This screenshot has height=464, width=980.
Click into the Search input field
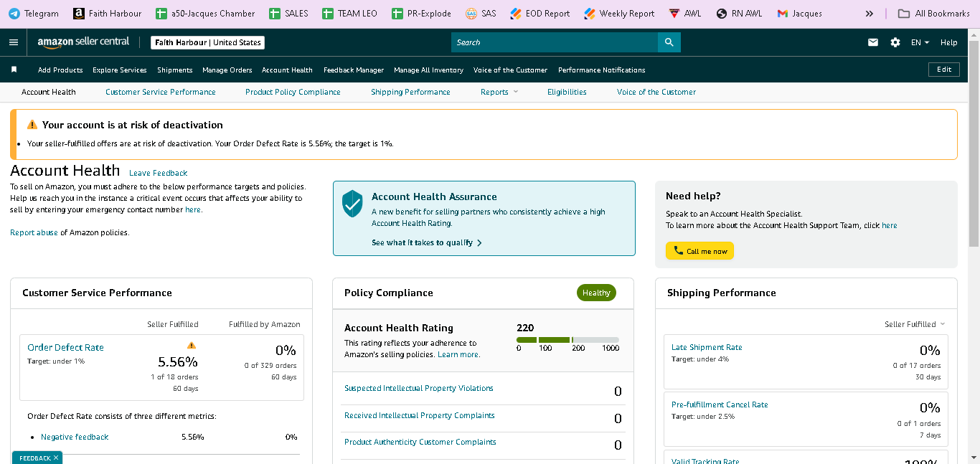tap(555, 42)
